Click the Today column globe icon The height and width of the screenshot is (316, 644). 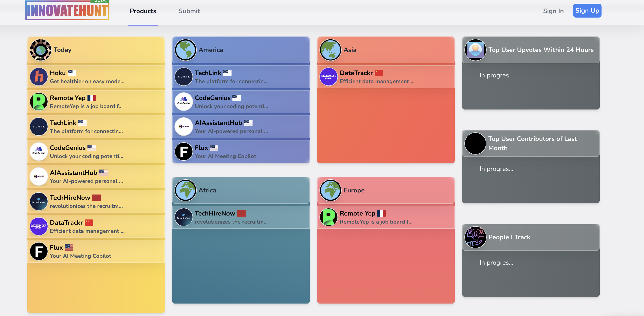tap(40, 50)
